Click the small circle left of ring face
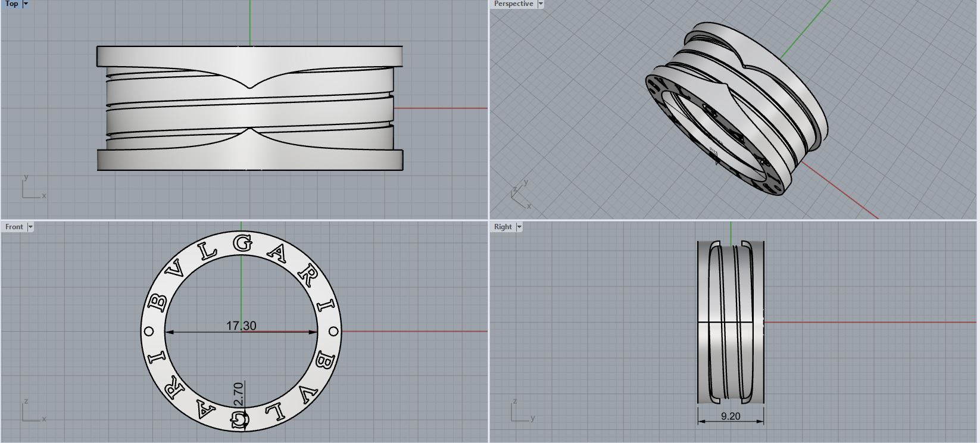Screen dimensions: 980x443 pos(149,331)
